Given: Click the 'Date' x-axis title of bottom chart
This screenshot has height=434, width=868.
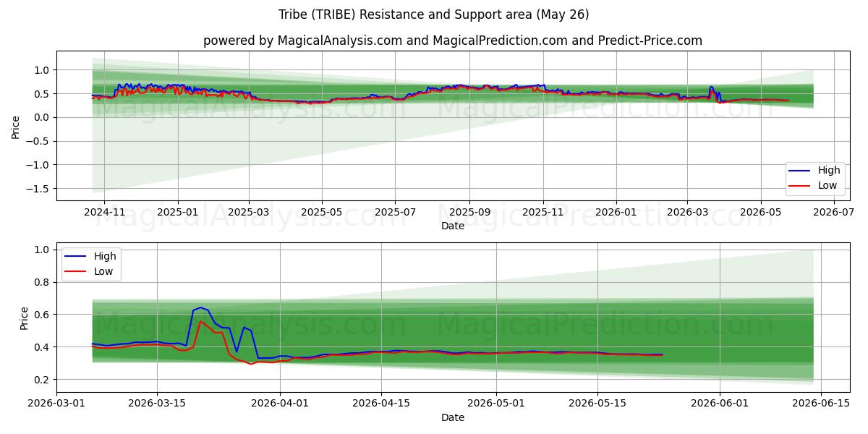Looking at the screenshot, I should click(x=453, y=417).
